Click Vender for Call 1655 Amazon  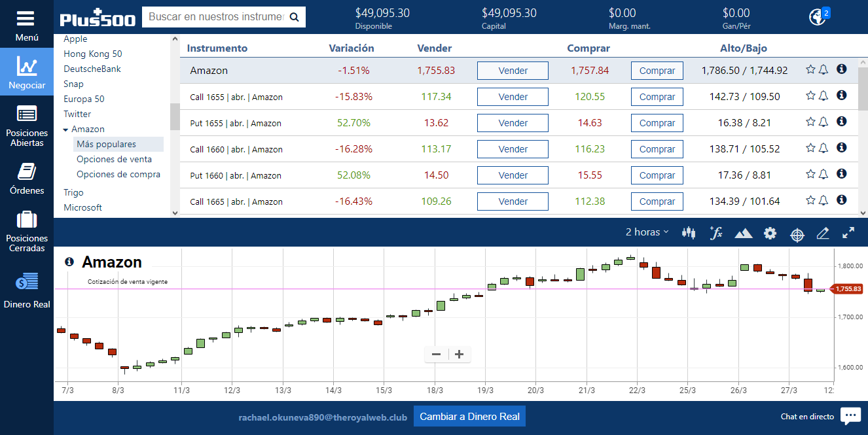513,97
